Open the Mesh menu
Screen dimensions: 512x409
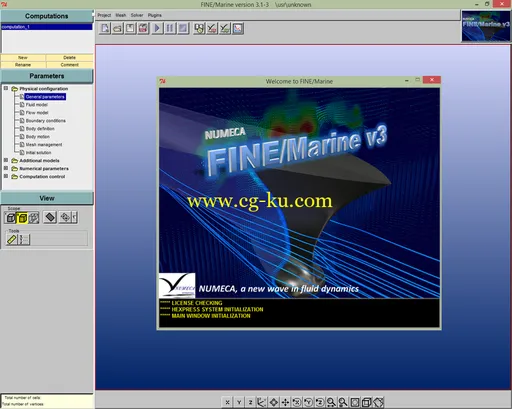coord(121,15)
